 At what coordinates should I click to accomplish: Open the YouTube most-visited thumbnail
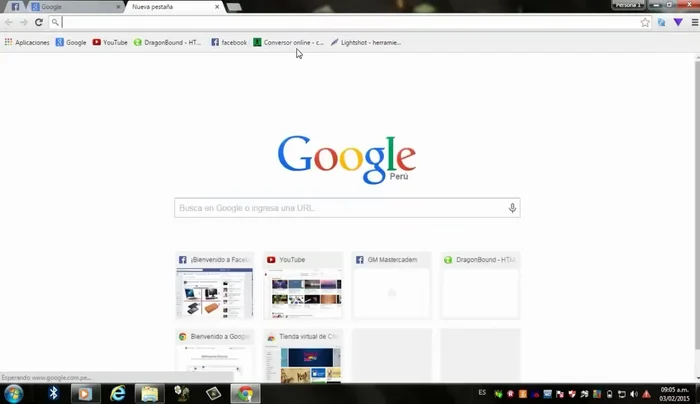point(303,286)
